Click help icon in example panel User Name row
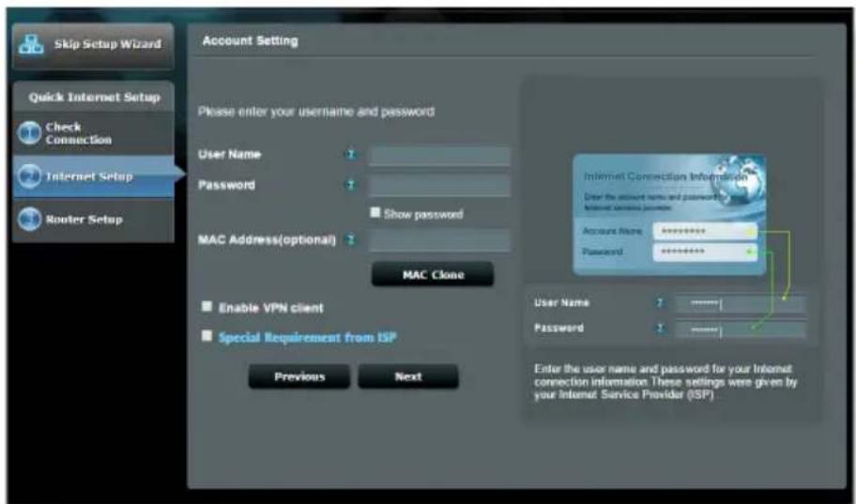 point(660,303)
